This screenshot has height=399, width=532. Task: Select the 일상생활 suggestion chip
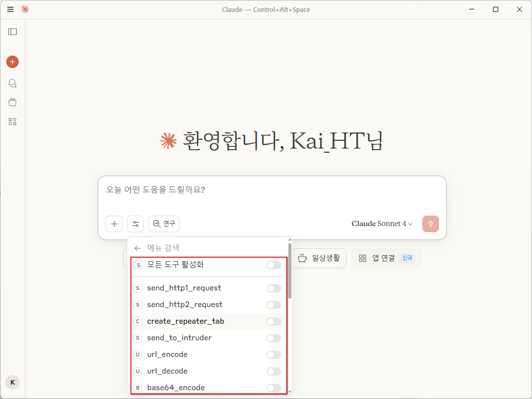click(x=319, y=258)
